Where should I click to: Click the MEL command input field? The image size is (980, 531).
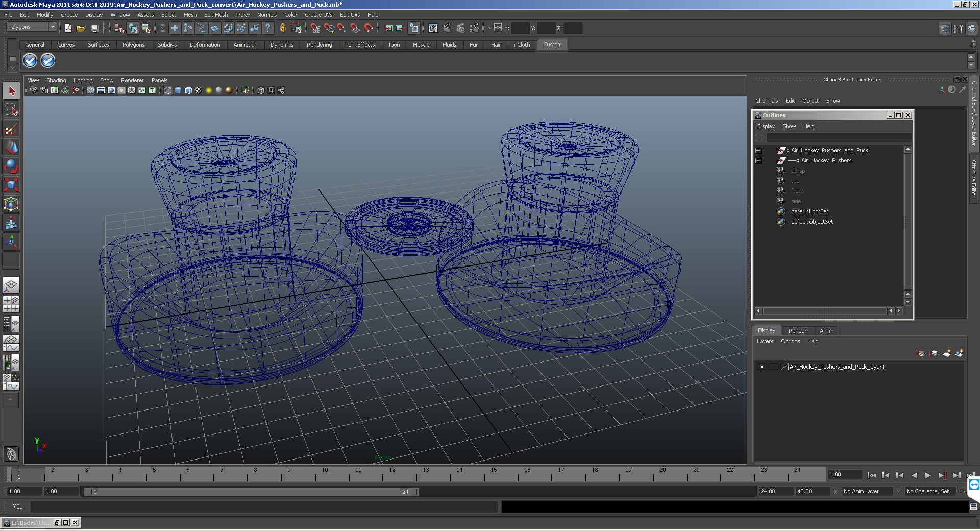tap(264, 506)
